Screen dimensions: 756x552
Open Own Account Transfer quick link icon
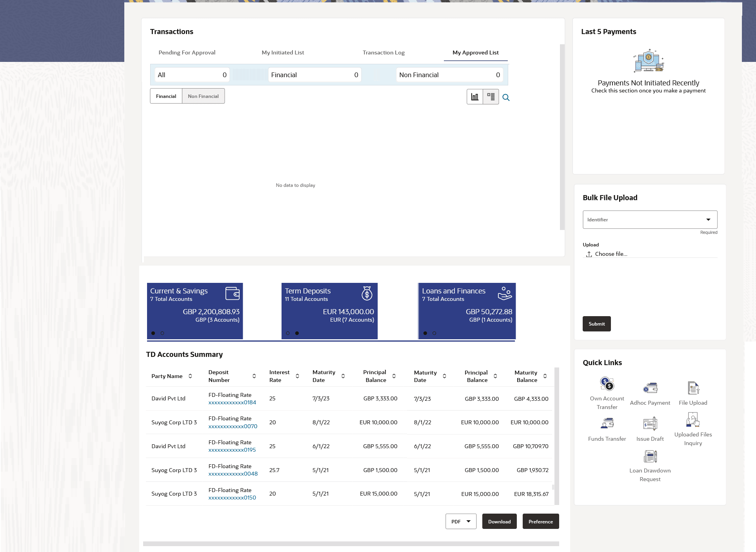click(607, 384)
